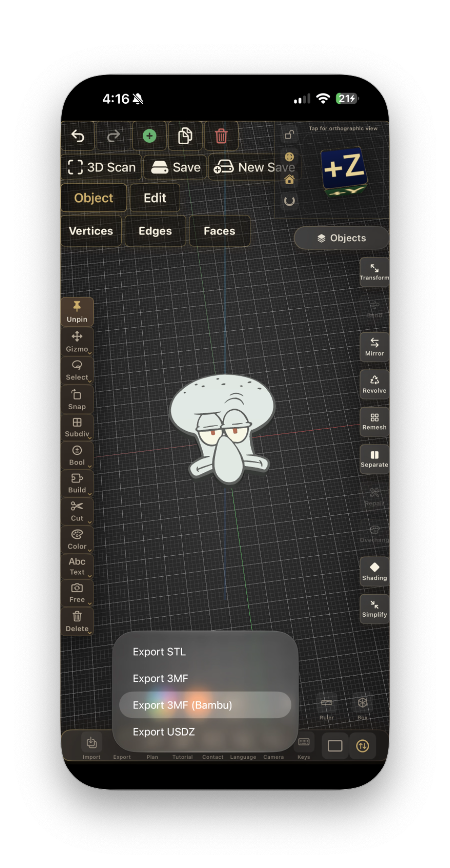Tap the Revolve tool
The width and height of the screenshot is (450, 868).
tap(375, 384)
